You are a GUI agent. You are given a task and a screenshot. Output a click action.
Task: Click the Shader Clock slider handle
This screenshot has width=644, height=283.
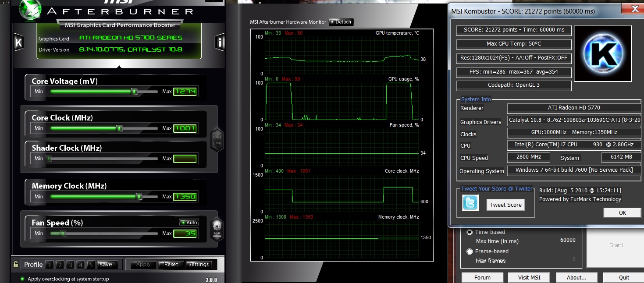pyautogui.click(x=49, y=159)
